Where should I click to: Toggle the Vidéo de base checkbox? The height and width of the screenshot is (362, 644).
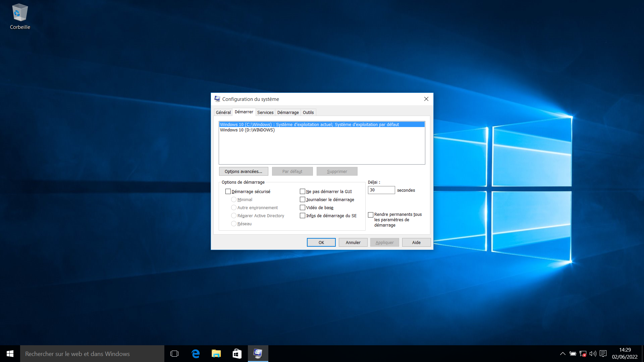tap(303, 207)
